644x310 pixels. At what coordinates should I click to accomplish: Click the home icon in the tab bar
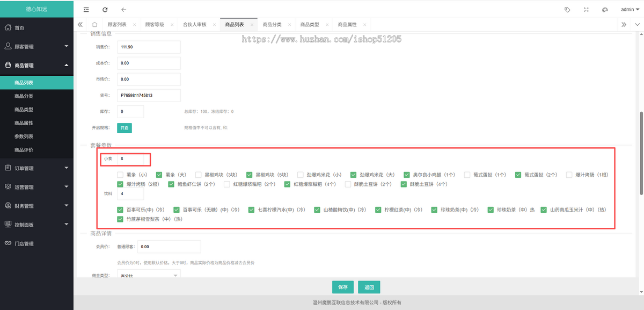coord(93,24)
